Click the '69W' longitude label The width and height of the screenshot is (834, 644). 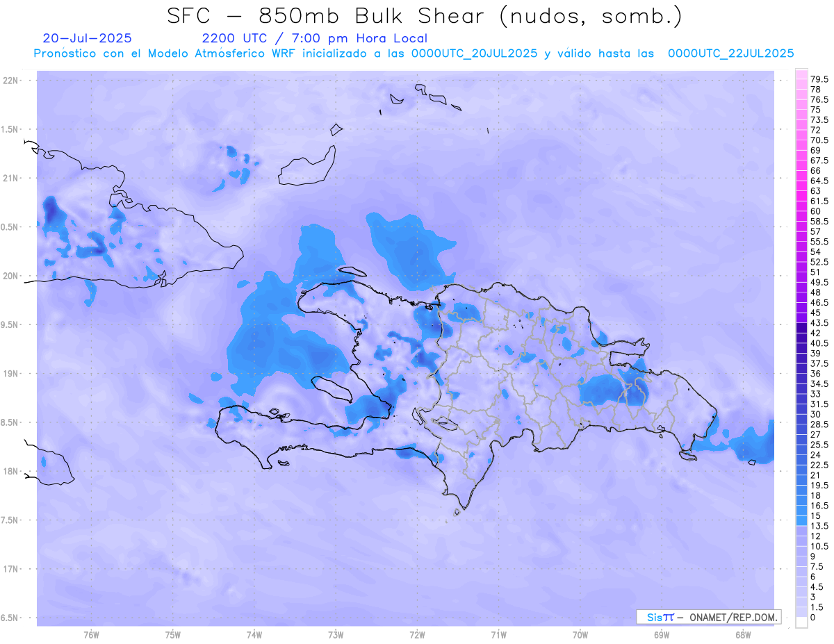pos(662,634)
